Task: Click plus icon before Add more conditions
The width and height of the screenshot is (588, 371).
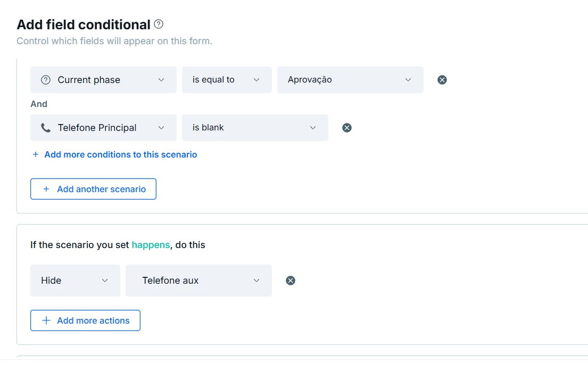Action: click(x=36, y=154)
